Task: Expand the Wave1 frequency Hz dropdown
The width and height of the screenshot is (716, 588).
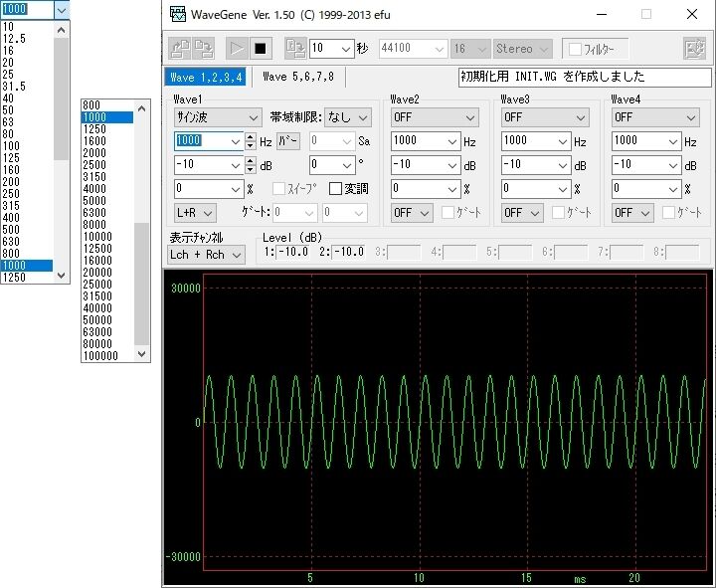Action: (x=235, y=141)
